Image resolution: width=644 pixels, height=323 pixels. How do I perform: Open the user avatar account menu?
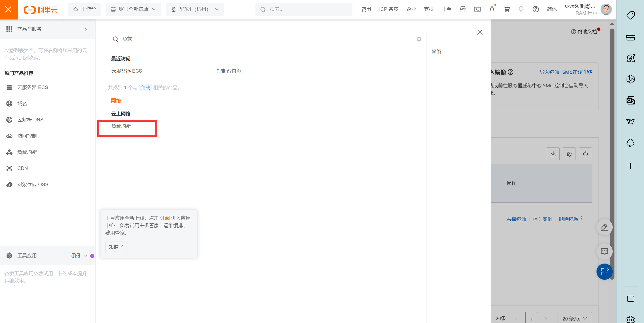coord(606,10)
